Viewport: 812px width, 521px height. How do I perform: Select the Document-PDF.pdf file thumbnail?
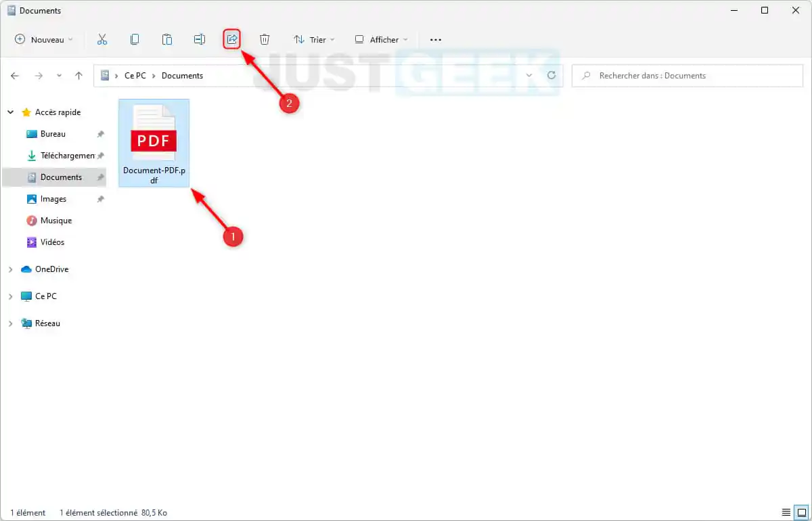(154, 132)
